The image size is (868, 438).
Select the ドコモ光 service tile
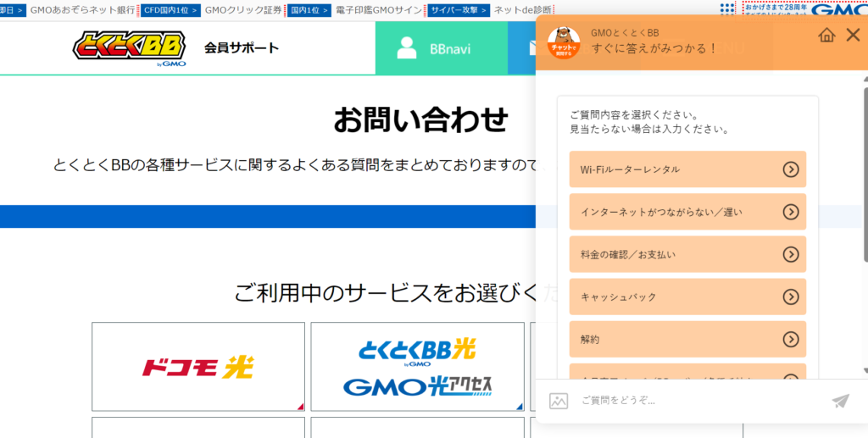(x=198, y=366)
